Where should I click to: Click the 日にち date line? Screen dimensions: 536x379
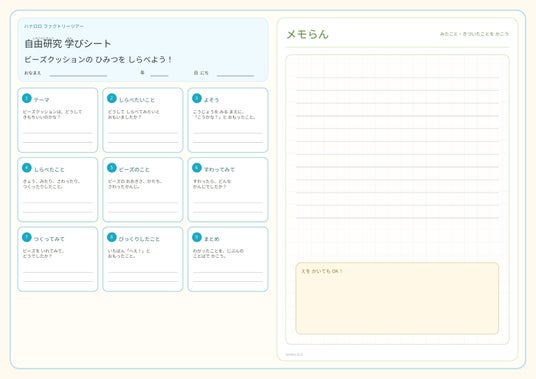coord(235,75)
